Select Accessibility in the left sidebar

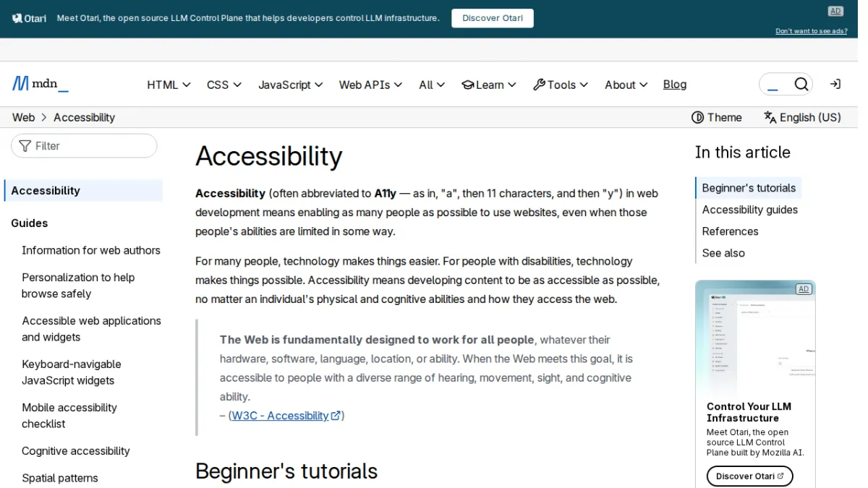84,191
